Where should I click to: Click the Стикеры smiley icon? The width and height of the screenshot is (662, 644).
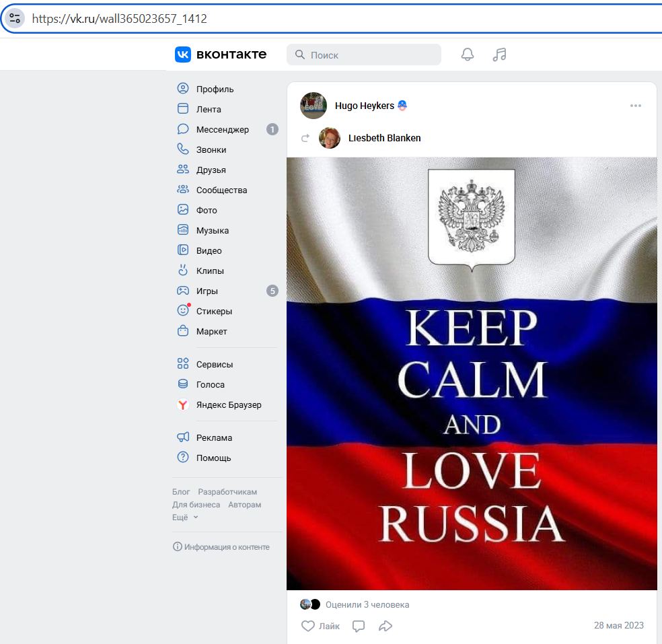click(183, 310)
